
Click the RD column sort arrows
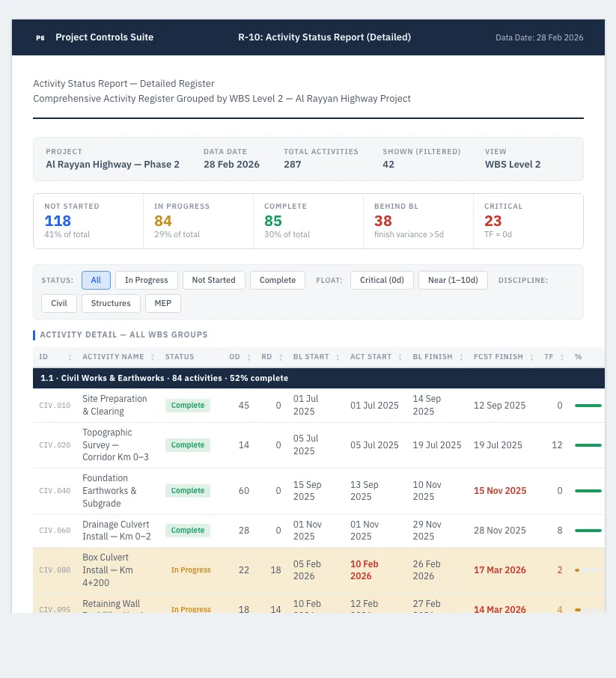[281, 357]
